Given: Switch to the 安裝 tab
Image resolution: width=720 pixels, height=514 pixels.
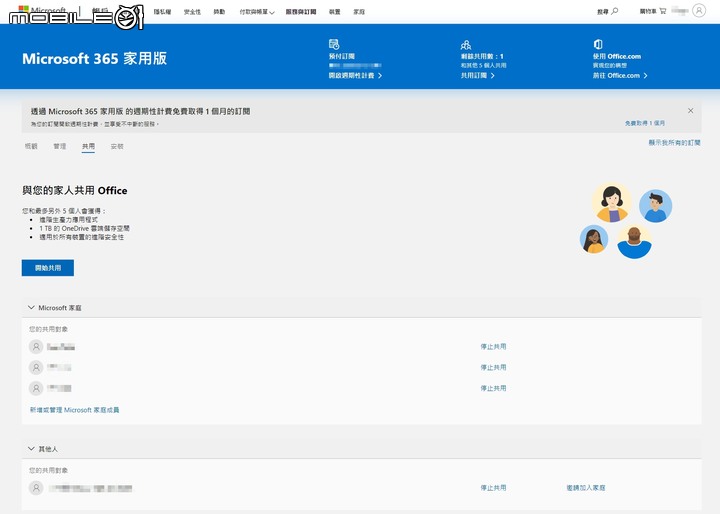Looking at the screenshot, I should pyautogui.click(x=117, y=146).
